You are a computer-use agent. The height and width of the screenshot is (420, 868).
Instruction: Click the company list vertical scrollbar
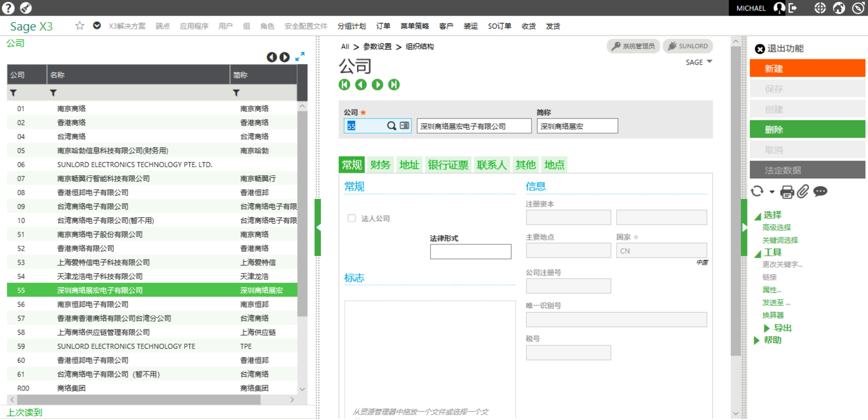click(302, 214)
